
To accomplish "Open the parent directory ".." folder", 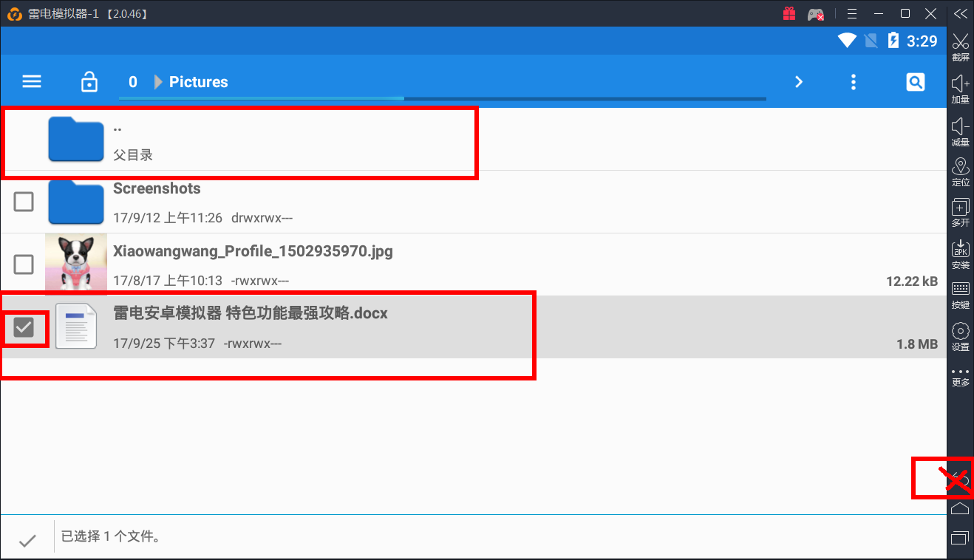I will (473, 140).
